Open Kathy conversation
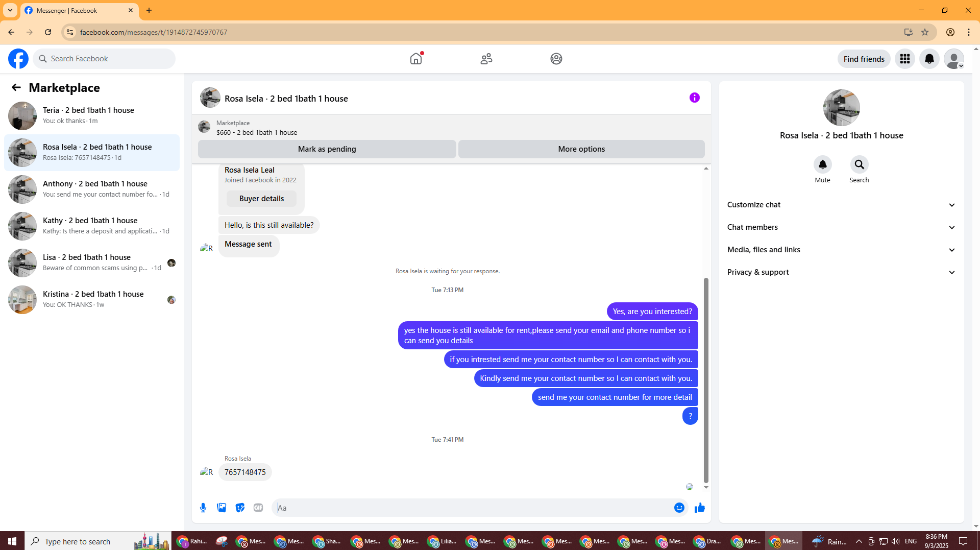This screenshot has width=980, height=550. (x=92, y=226)
